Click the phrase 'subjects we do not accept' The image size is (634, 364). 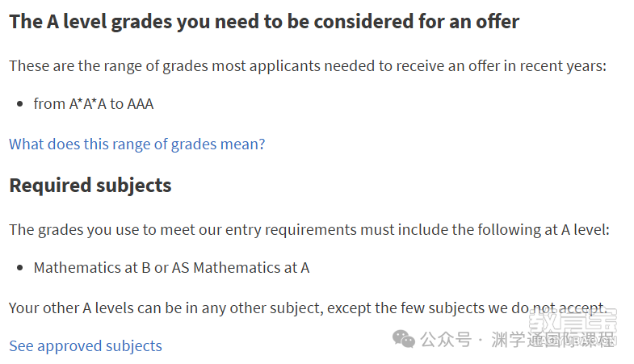tap(516, 308)
